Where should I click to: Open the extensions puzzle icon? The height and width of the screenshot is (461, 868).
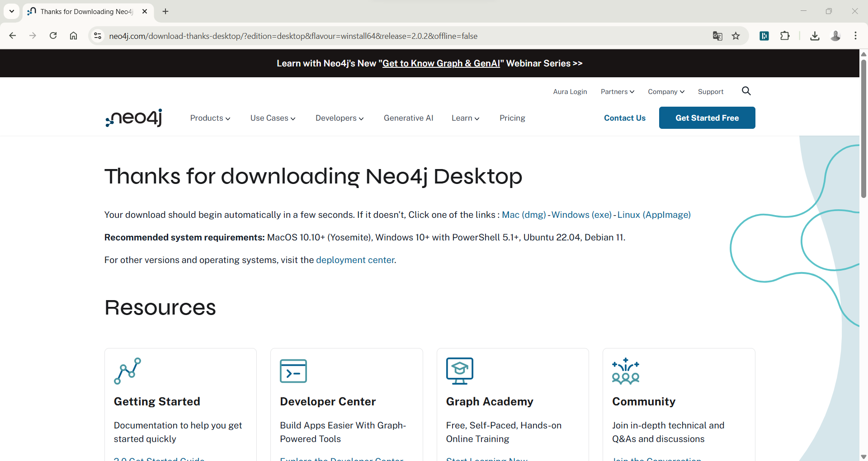(785, 36)
